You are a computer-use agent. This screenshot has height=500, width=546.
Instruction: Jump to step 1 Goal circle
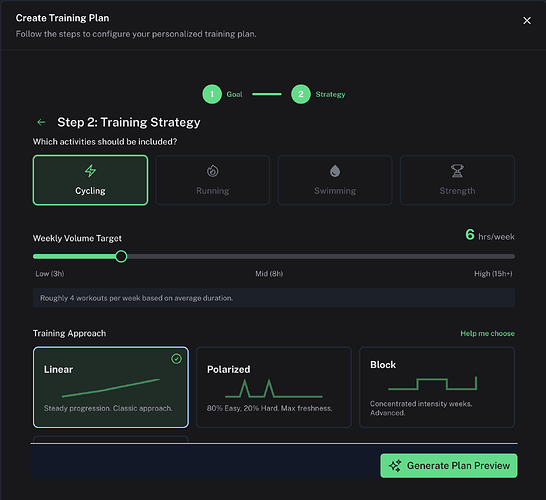(x=212, y=94)
